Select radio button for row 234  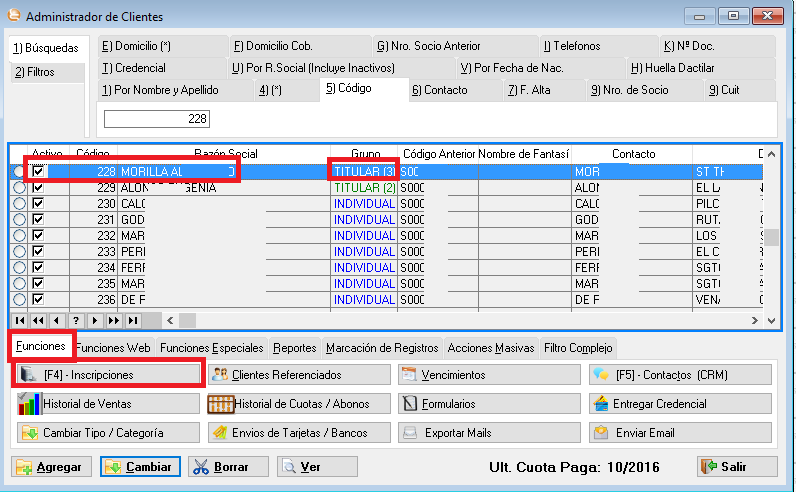[x=19, y=268]
